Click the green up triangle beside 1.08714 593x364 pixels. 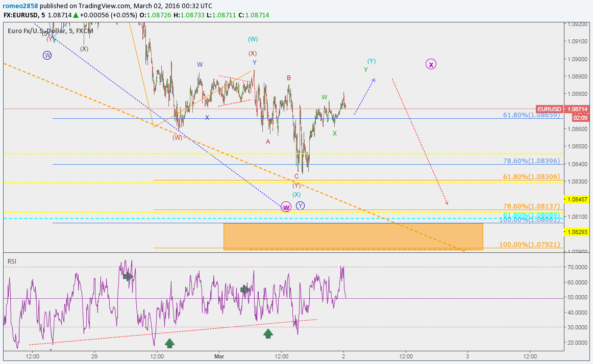pyautogui.click(x=76, y=15)
